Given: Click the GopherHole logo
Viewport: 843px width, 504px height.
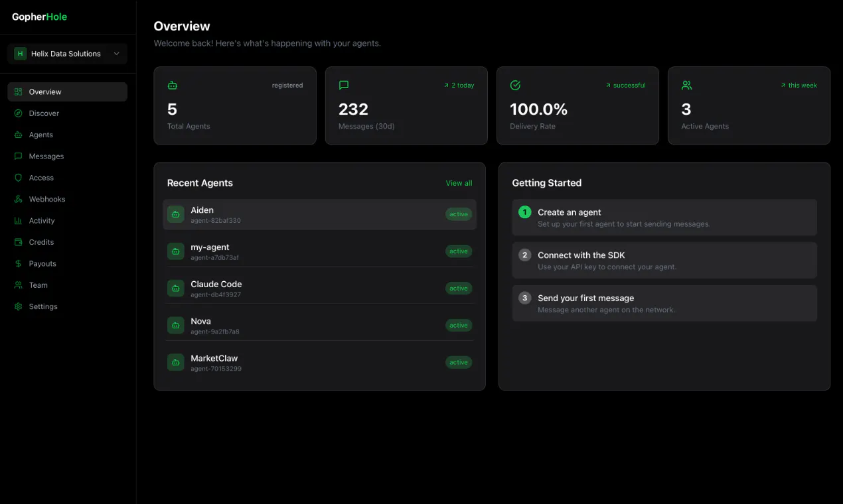Looking at the screenshot, I should click(40, 17).
